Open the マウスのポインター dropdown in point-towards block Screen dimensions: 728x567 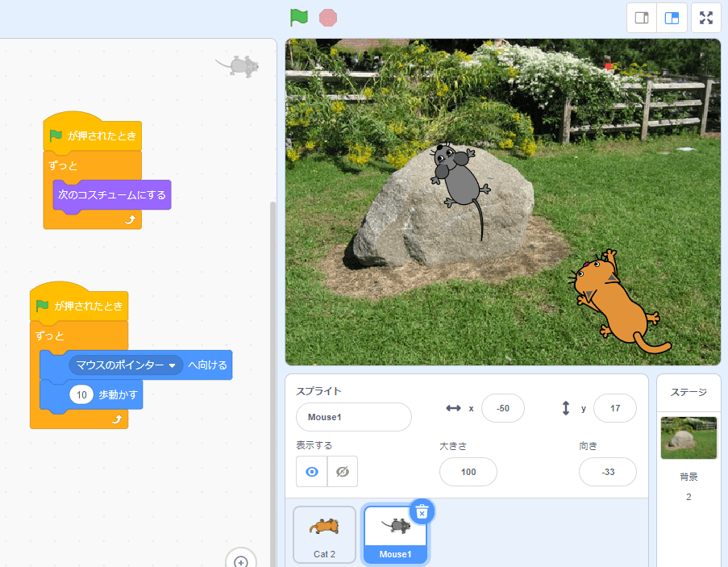click(126, 365)
